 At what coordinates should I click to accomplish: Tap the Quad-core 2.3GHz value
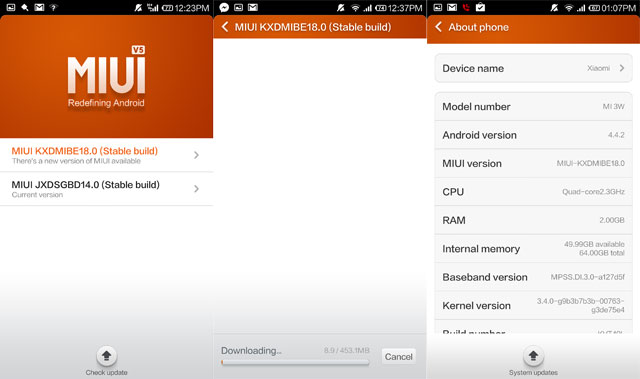(593, 192)
